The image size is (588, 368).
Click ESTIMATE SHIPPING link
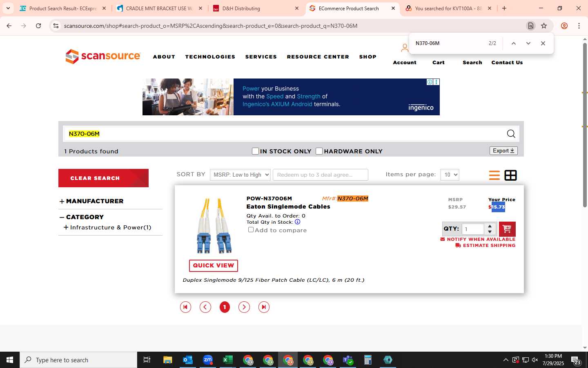pos(486,245)
